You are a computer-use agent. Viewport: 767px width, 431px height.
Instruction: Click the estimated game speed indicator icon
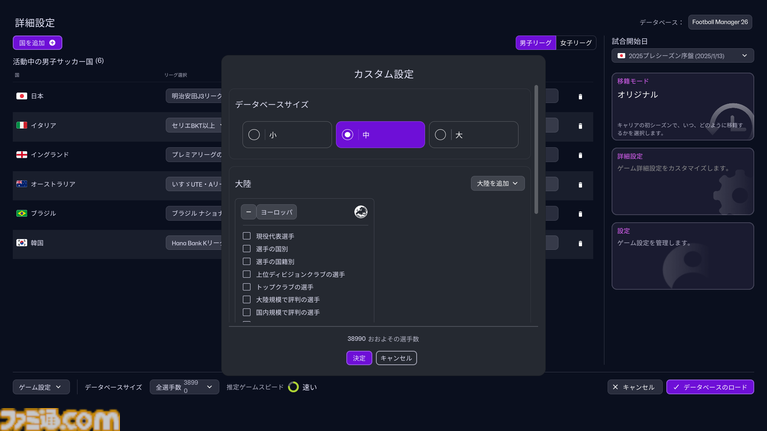pos(293,387)
